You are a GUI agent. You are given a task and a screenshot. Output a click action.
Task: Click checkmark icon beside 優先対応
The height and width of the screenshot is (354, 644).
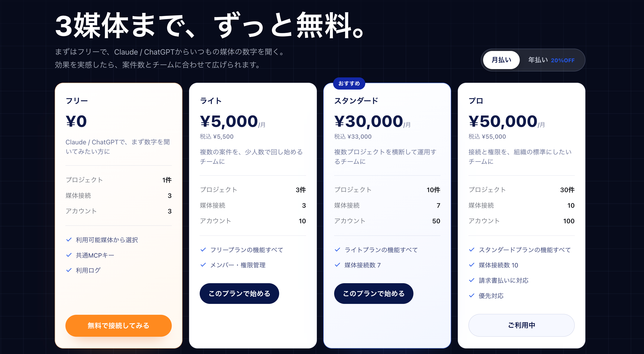[472, 295]
